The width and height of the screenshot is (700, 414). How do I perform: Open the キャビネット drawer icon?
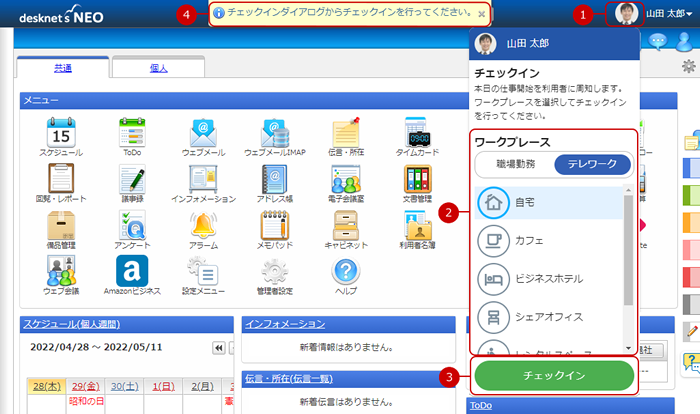click(346, 225)
